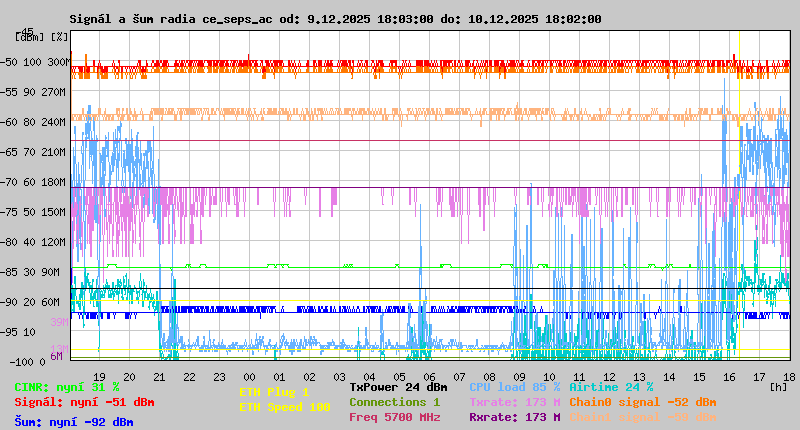Click the Airtime 24 % legend entry

[611, 387]
